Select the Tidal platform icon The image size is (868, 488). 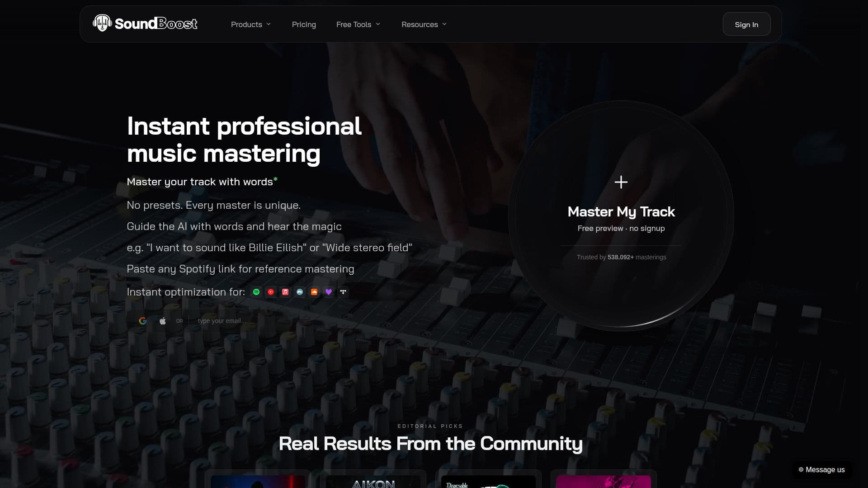(343, 292)
